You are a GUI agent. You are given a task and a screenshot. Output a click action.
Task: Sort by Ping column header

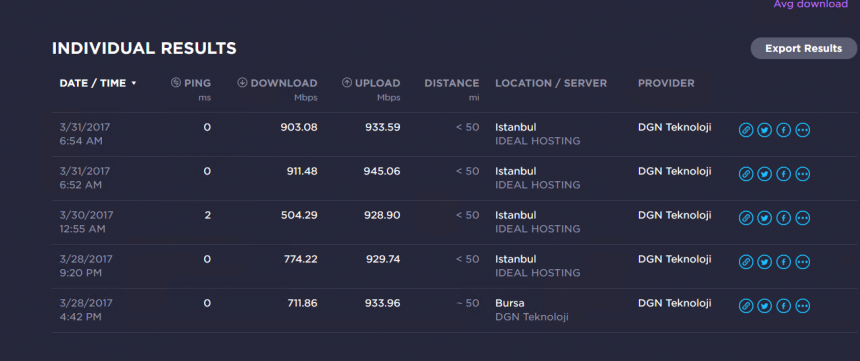tap(191, 83)
